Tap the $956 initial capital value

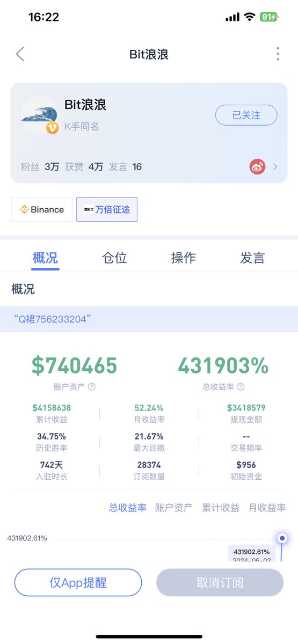click(246, 465)
